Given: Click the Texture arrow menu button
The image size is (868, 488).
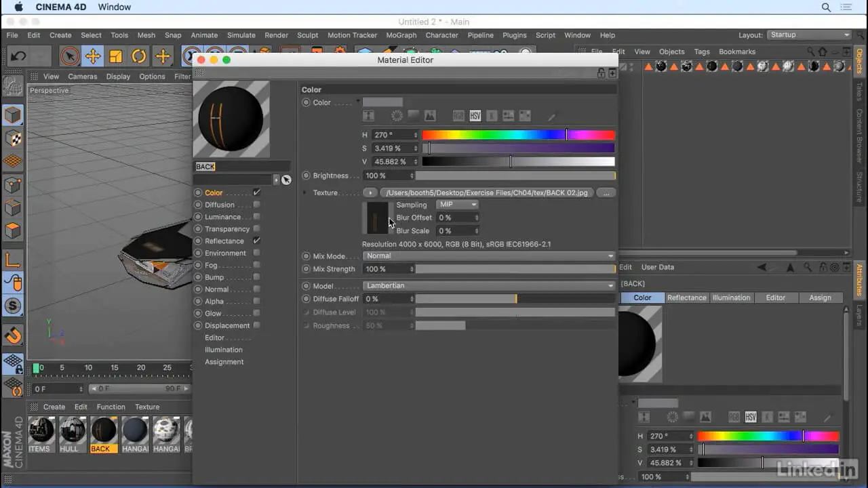Looking at the screenshot, I should [370, 193].
